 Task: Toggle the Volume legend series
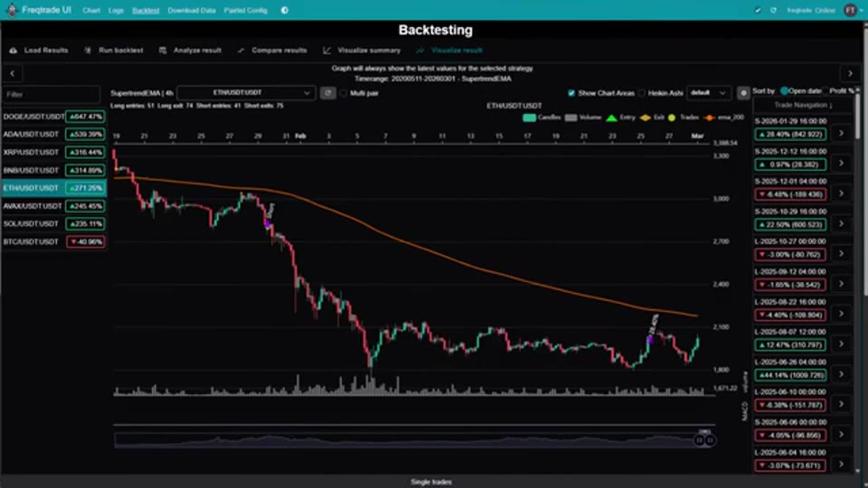pos(583,117)
